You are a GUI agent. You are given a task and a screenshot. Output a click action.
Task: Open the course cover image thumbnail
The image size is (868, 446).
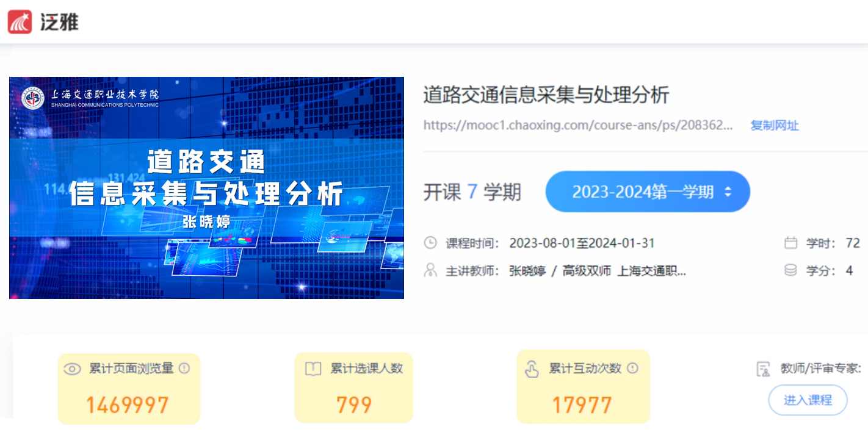(x=206, y=188)
